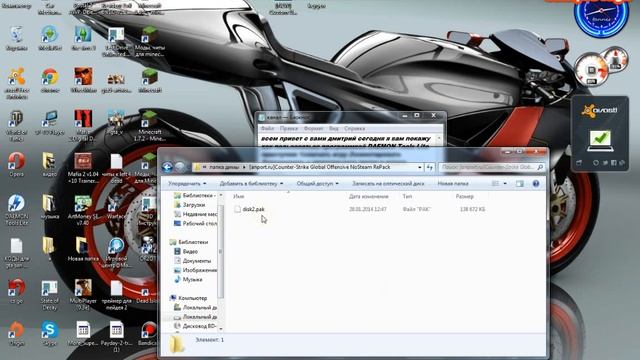Screen dimensions: 640x360
Task: Open the Minecraft 1.7.2 desktop shortcut
Action: pos(149,125)
